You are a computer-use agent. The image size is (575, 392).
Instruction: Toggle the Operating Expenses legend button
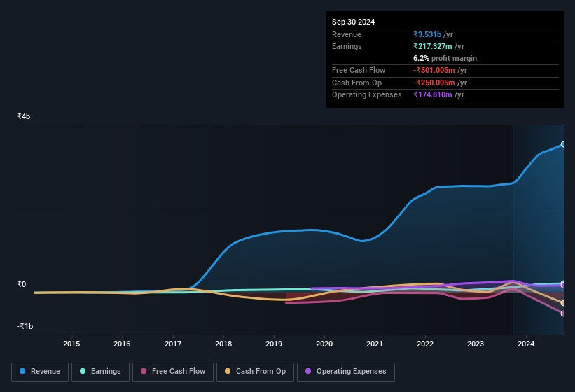(346, 372)
